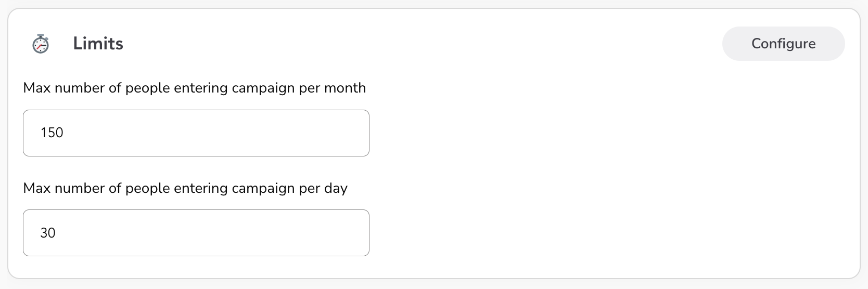
Task: Click the value 150 in monthly field
Action: tap(52, 133)
